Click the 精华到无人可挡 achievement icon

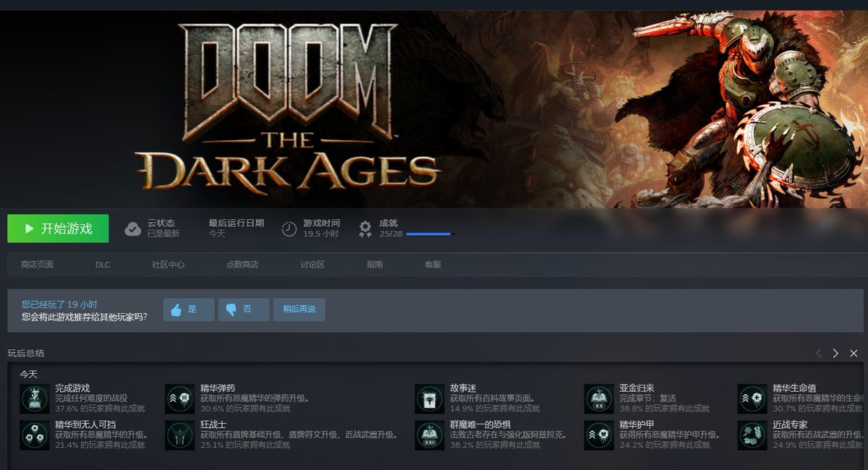click(34, 435)
